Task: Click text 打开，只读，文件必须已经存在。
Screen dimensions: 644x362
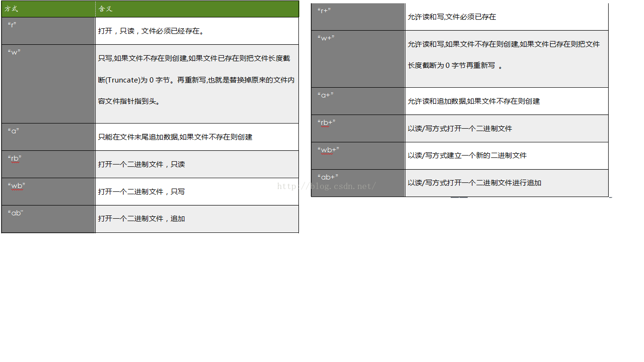Action: [151, 31]
